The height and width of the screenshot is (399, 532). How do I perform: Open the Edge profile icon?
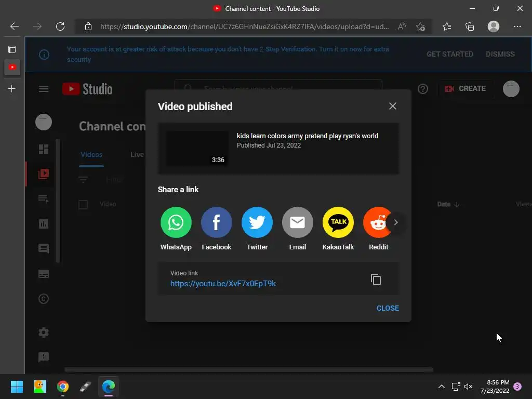tap(494, 26)
